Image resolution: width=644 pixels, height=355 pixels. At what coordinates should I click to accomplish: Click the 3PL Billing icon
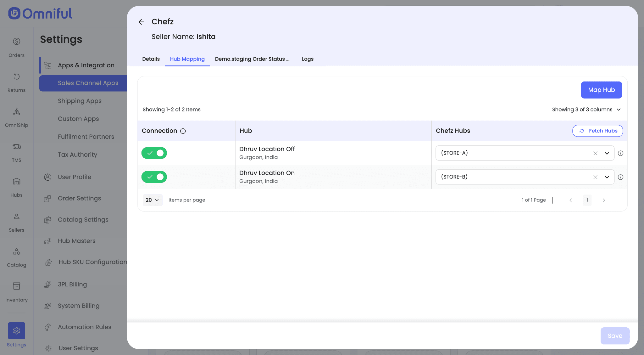[x=48, y=285]
